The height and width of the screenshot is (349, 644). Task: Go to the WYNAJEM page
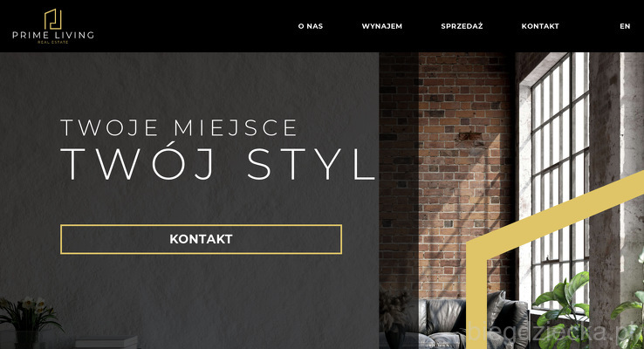(382, 26)
